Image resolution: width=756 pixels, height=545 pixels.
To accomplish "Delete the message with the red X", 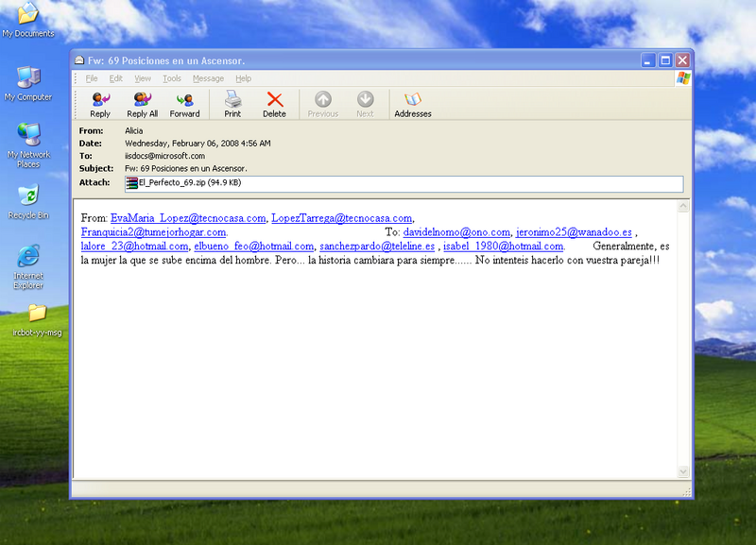I will [x=274, y=100].
